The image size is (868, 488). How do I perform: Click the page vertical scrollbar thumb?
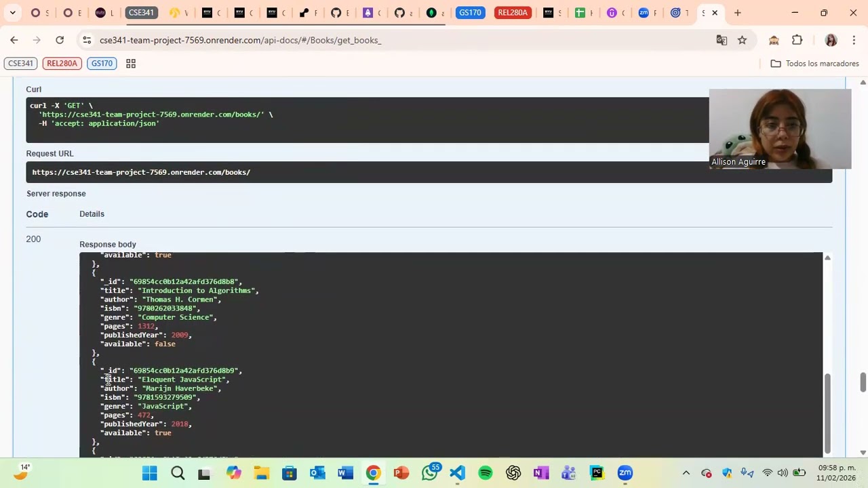[863, 382]
